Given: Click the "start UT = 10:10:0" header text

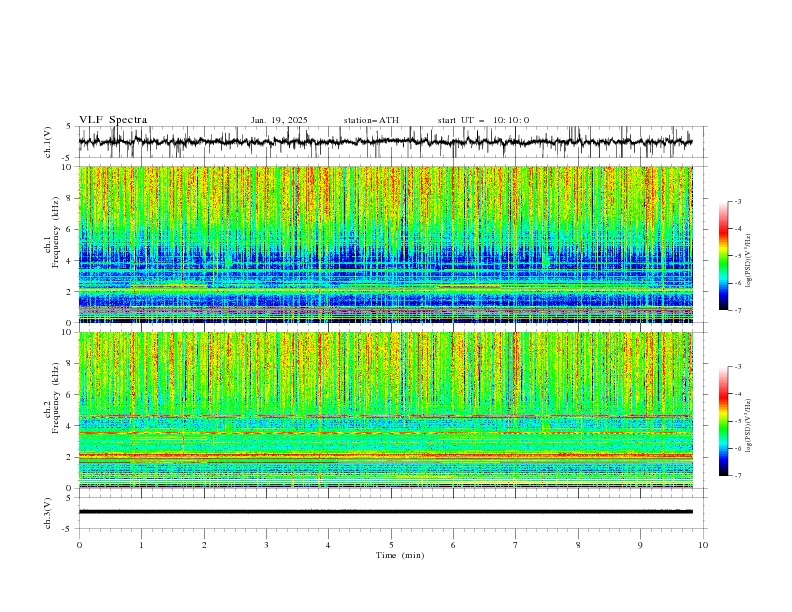Looking at the screenshot, I should click(x=483, y=120).
